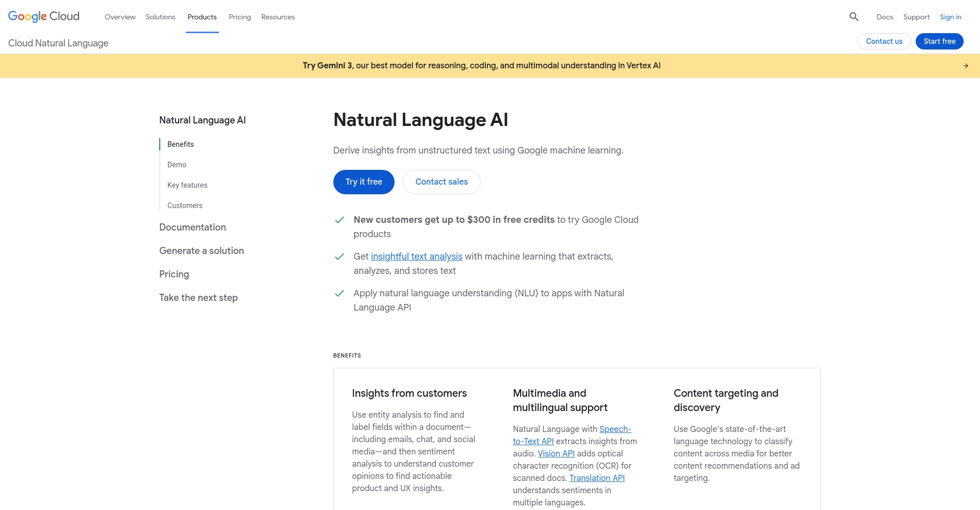
Task: Sign in to Google Cloud
Action: tap(950, 16)
